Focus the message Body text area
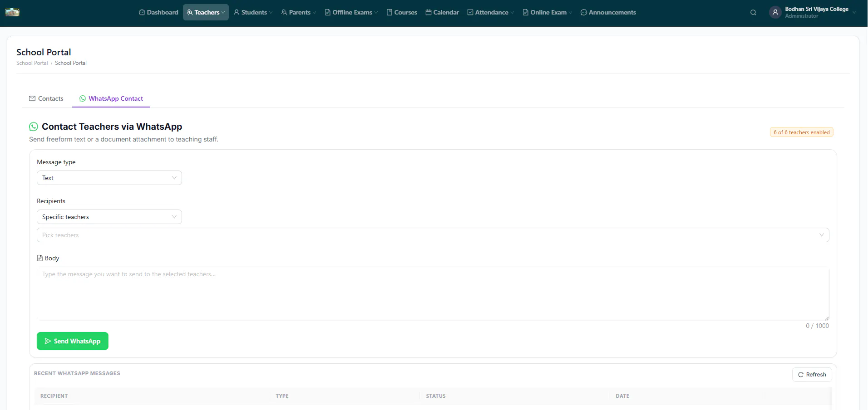 [x=433, y=294]
